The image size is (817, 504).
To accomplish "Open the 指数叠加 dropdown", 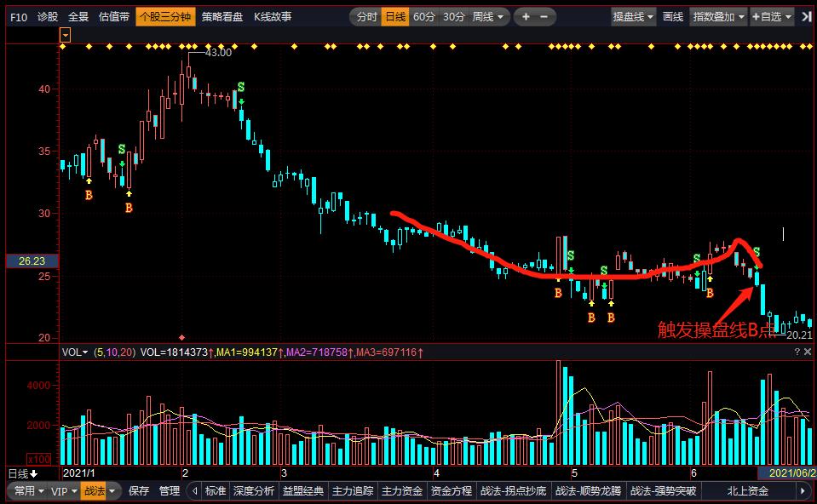I will click(718, 17).
